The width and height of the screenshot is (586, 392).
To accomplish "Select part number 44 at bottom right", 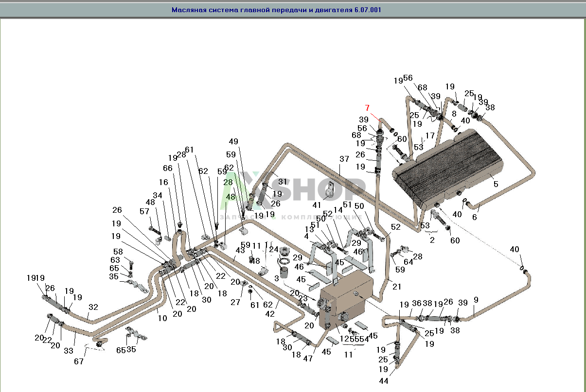I will tap(384, 381).
